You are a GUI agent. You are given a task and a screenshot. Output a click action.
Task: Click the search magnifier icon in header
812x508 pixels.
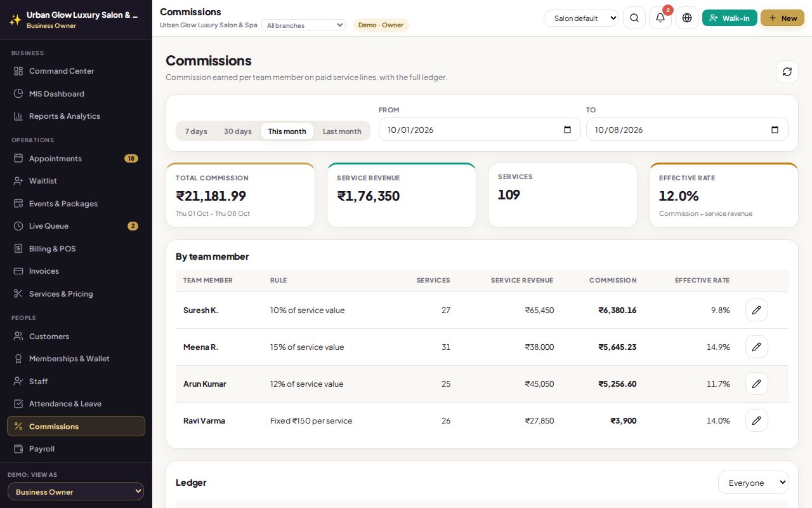point(634,18)
